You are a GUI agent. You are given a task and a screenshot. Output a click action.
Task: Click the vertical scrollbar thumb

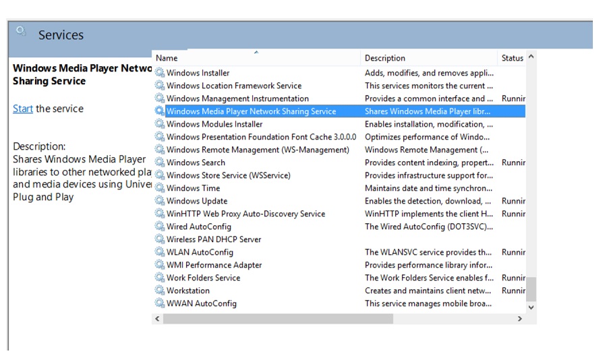(531, 289)
